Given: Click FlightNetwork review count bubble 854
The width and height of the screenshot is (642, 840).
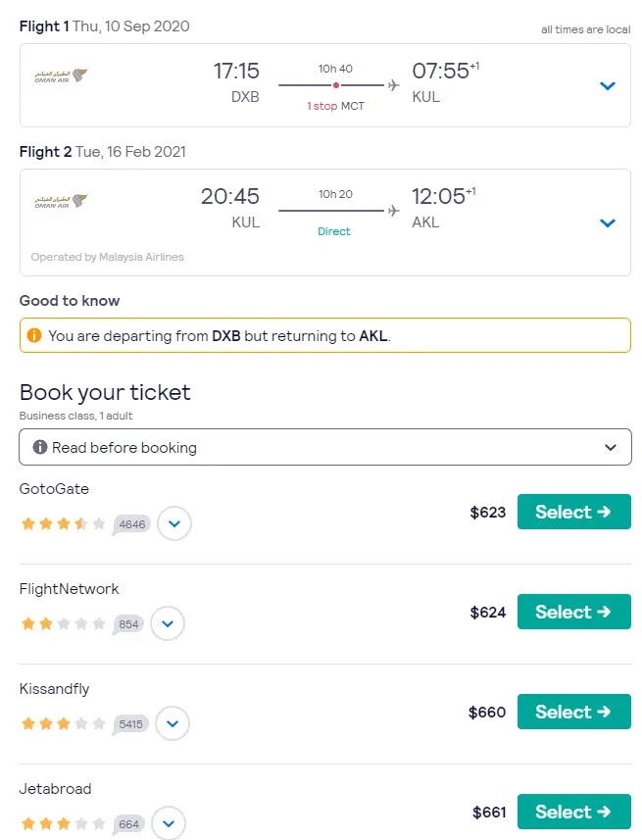Looking at the screenshot, I should tap(129, 624).
